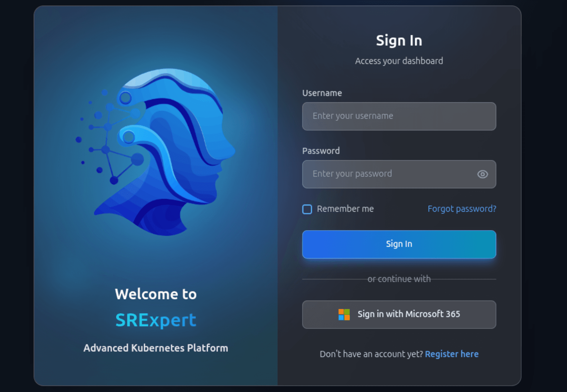Choose Sign in with Microsoft 365
Viewport: 567px width, 392px height.
(399, 315)
